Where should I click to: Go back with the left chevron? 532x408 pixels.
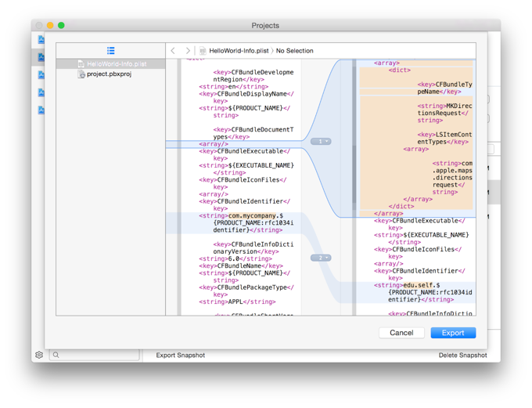click(x=173, y=51)
